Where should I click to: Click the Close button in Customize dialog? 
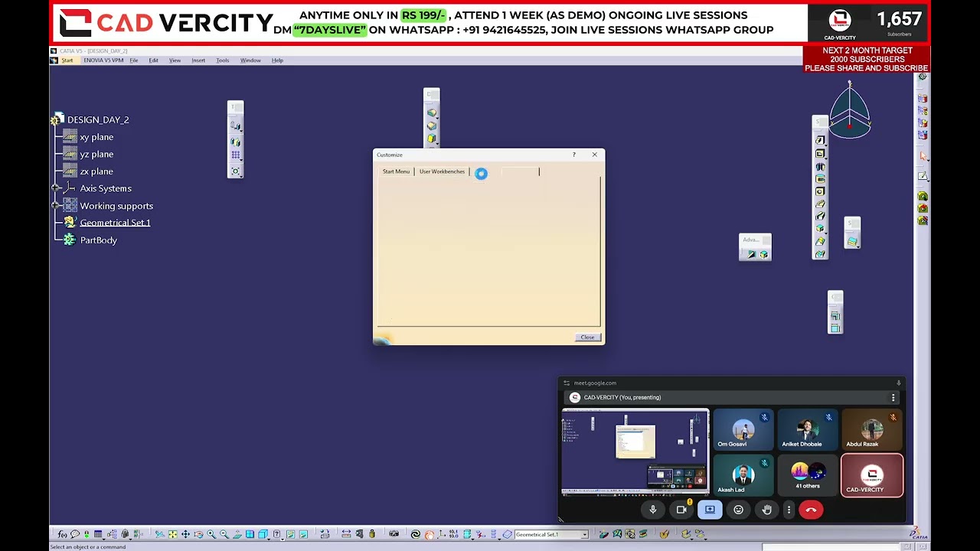pos(587,337)
